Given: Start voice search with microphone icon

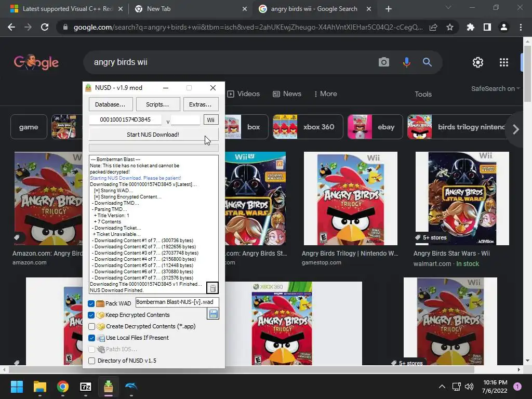Looking at the screenshot, I should [406, 62].
